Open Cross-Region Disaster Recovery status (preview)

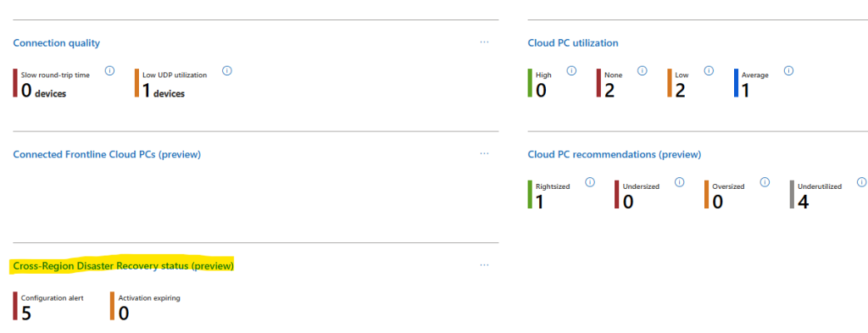coord(124,266)
